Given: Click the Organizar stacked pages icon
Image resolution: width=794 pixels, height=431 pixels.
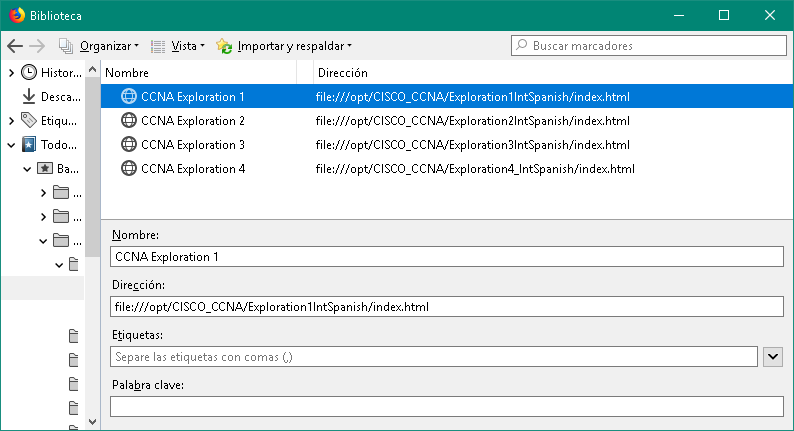Looking at the screenshot, I should [x=66, y=46].
